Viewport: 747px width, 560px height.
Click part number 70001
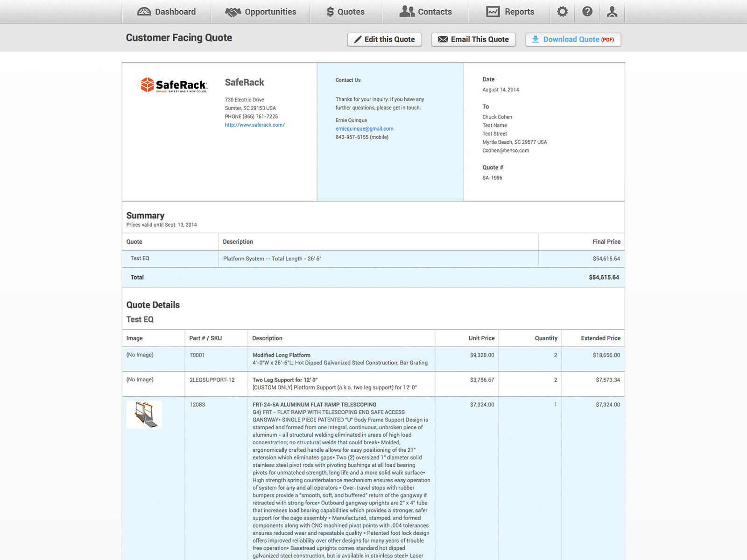point(197,355)
